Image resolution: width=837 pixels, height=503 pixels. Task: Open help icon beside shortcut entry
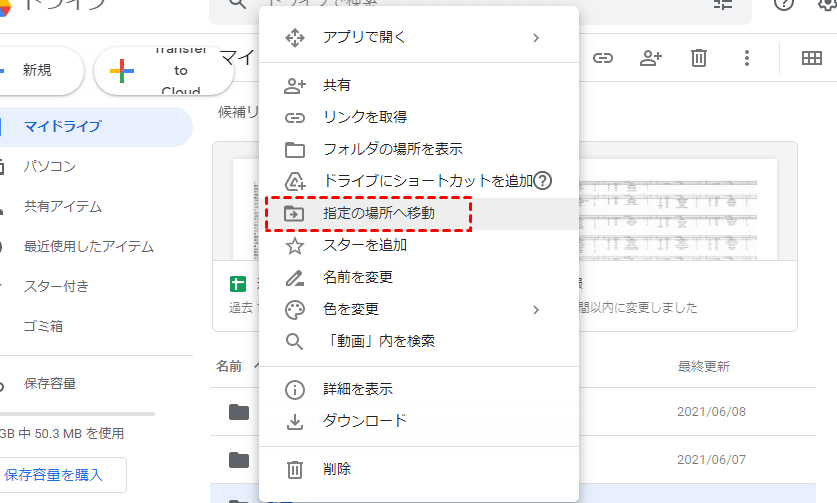542,181
